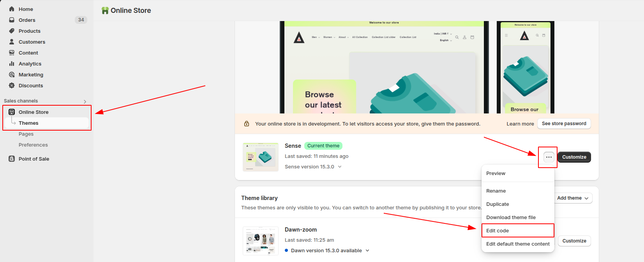Click the Home icon in sidebar

pos(12,9)
